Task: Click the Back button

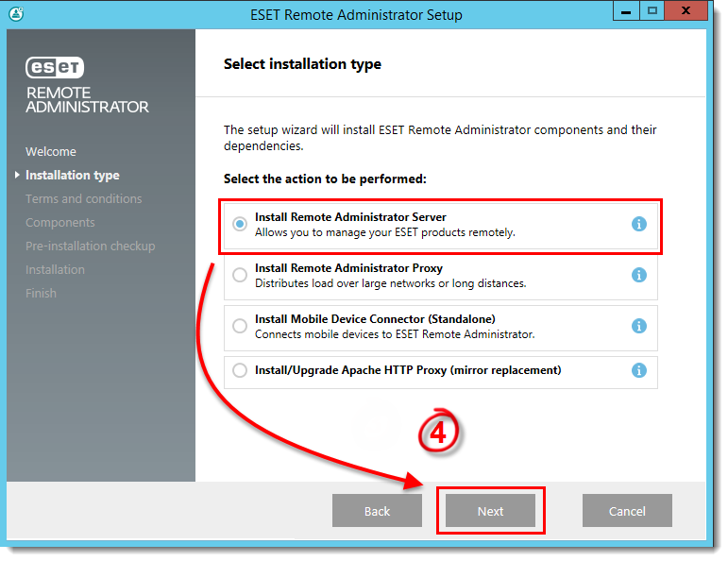Action: [x=377, y=511]
